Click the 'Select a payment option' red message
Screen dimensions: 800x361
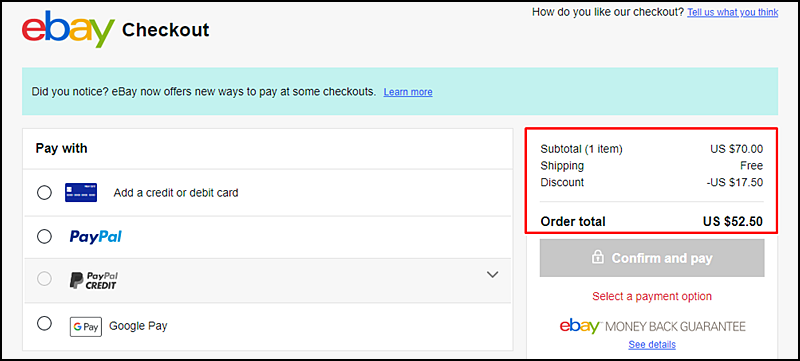[x=652, y=296]
